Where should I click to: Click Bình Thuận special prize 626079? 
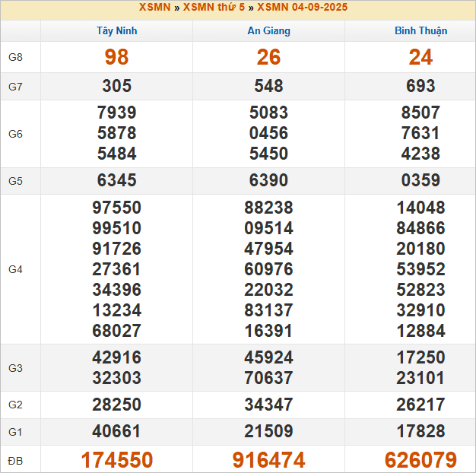[420, 459]
